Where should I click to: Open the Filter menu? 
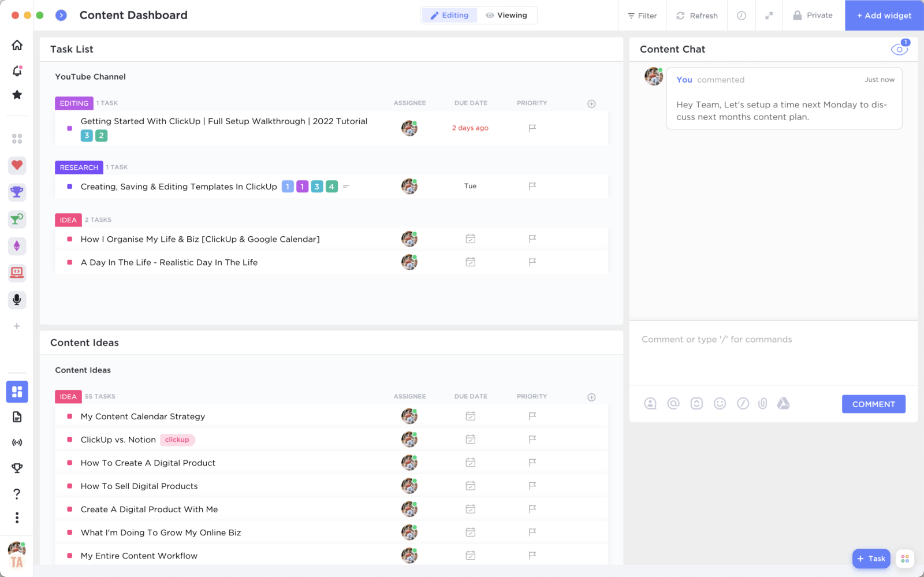(642, 16)
